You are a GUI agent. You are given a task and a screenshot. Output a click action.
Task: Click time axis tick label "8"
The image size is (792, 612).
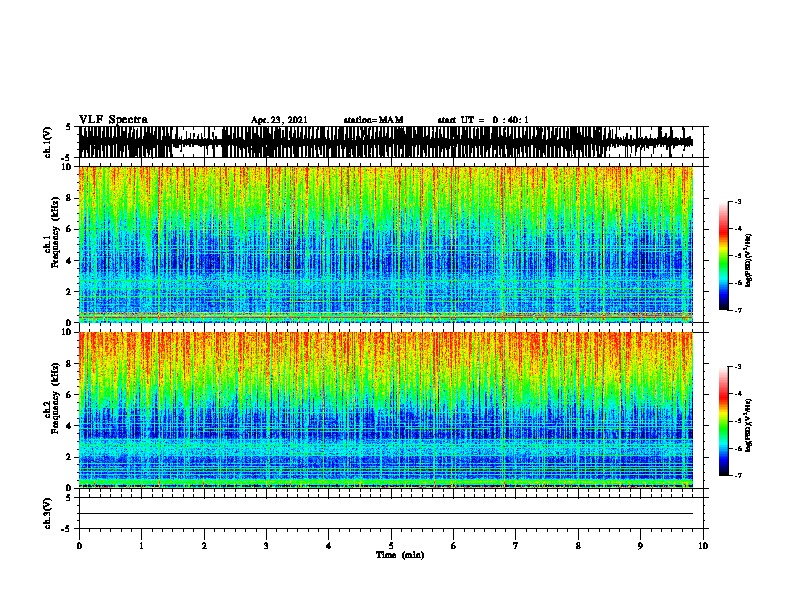tap(578, 546)
